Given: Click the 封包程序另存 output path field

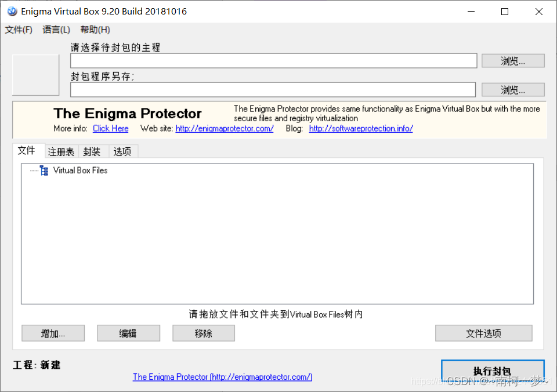Looking at the screenshot, I should (x=273, y=89).
